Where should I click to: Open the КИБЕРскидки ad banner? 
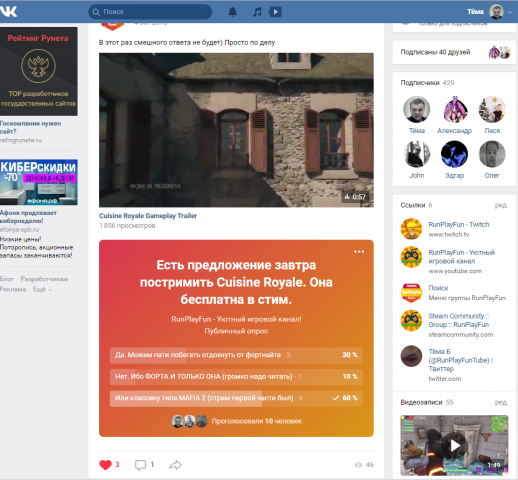[x=39, y=182]
